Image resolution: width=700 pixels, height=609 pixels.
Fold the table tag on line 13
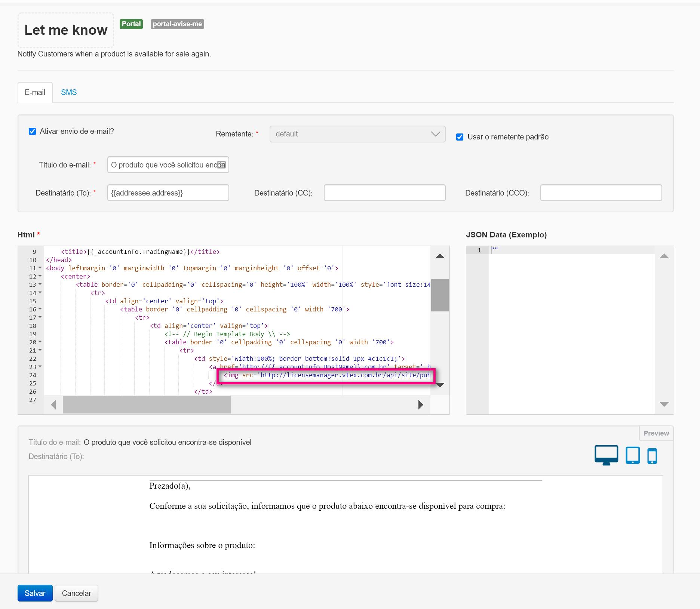(x=40, y=284)
